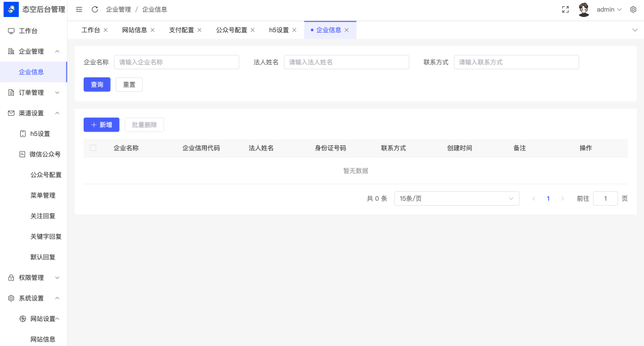Image resolution: width=644 pixels, height=346 pixels.
Task: Focus the 法人姓名 input field
Action: pyautogui.click(x=347, y=62)
